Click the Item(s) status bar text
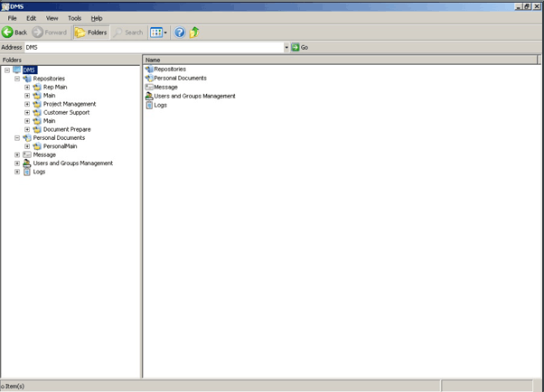 [x=13, y=386]
